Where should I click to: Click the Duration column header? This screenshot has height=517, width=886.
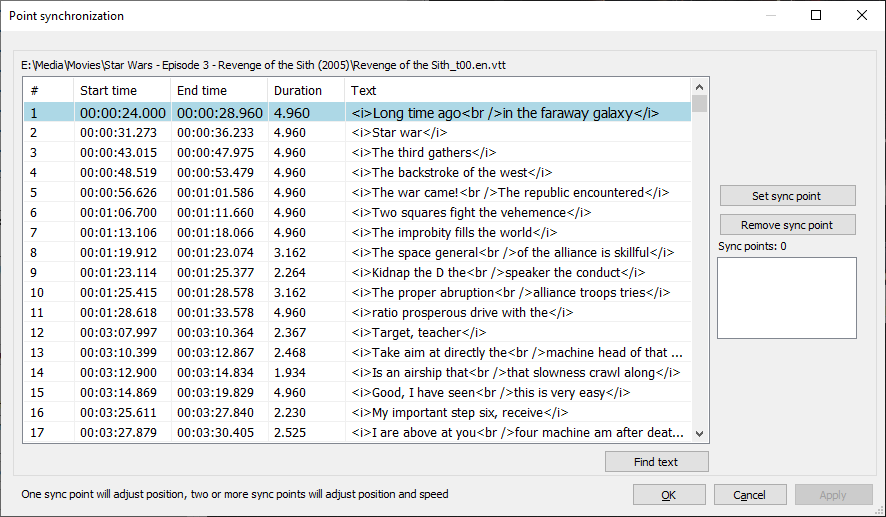pyautogui.click(x=306, y=90)
